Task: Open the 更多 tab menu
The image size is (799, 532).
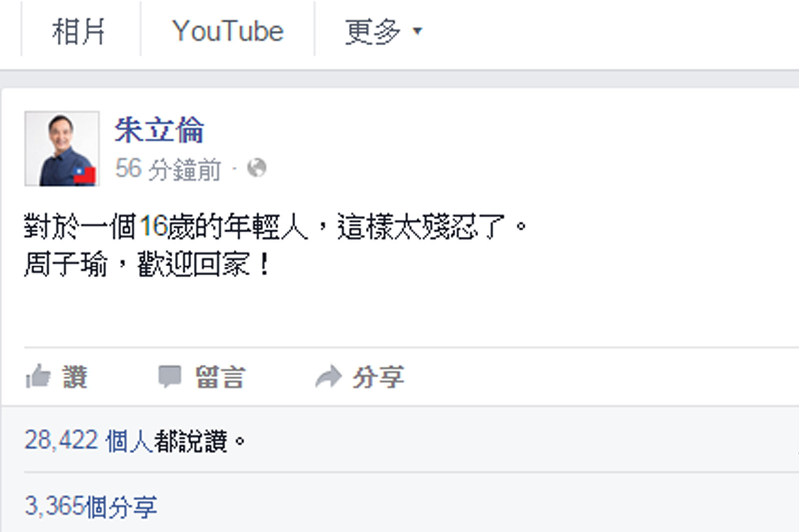Action: click(384, 31)
